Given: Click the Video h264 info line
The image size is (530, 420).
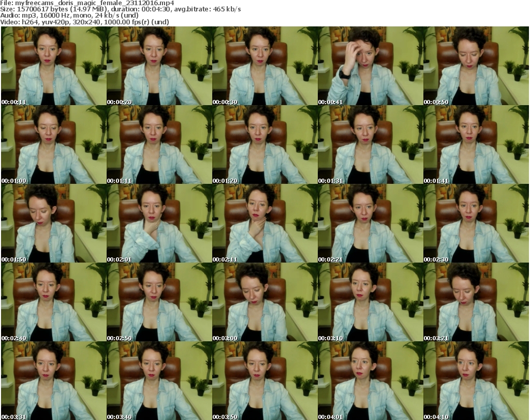Looking at the screenshot, I should (84, 22).
